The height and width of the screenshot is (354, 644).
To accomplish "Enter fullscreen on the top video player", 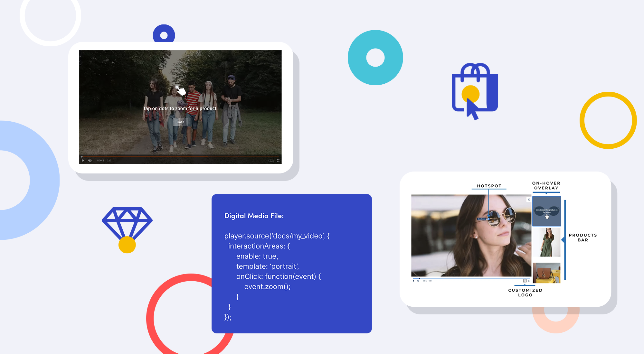I will click(278, 160).
